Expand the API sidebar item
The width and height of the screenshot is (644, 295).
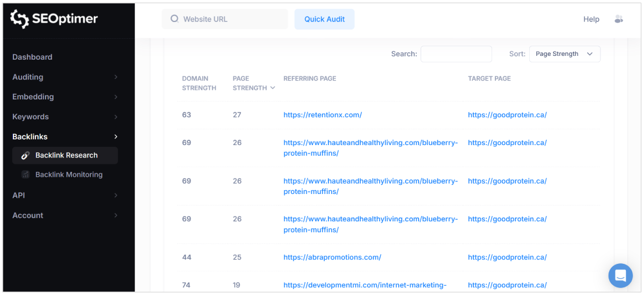(x=64, y=195)
